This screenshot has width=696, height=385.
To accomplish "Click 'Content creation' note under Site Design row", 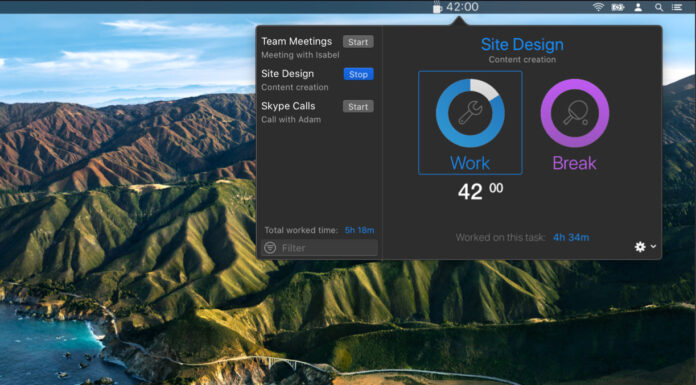I will point(295,87).
